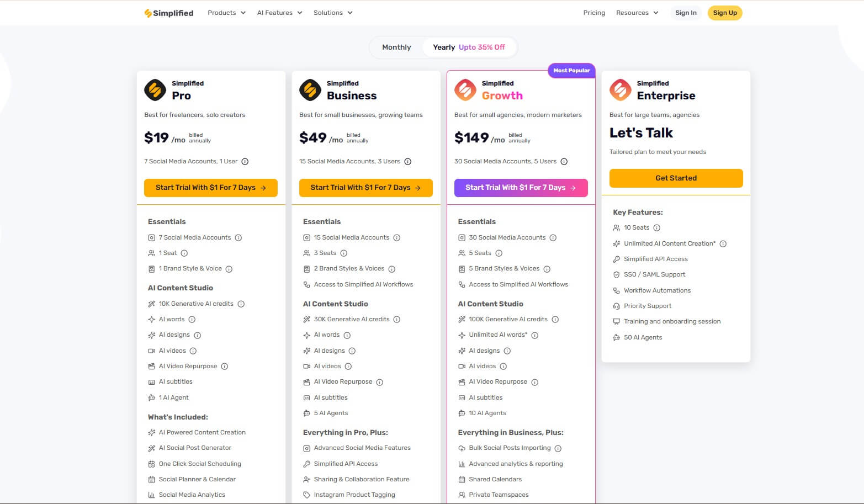The image size is (864, 504).
Task: Click info icon next to "30K Generative AI credits"
Action: (x=397, y=320)
